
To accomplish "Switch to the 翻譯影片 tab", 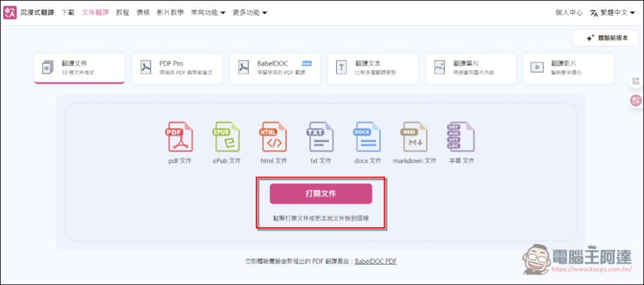I will point(569,68).
